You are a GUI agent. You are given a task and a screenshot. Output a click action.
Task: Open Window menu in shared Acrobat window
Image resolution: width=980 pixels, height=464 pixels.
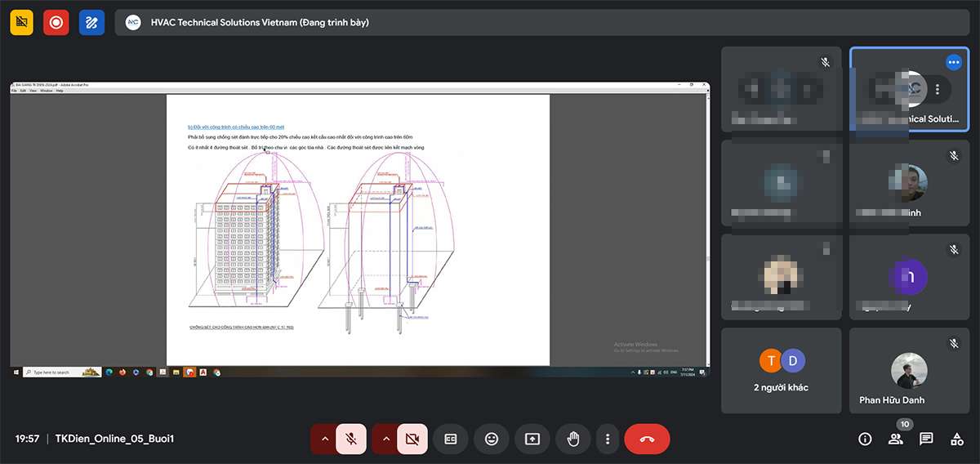47,91
